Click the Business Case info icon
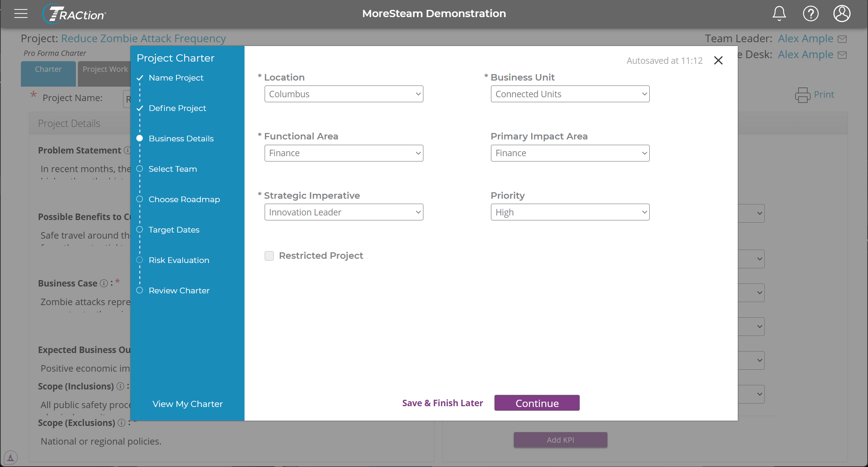 pos(104,283)
